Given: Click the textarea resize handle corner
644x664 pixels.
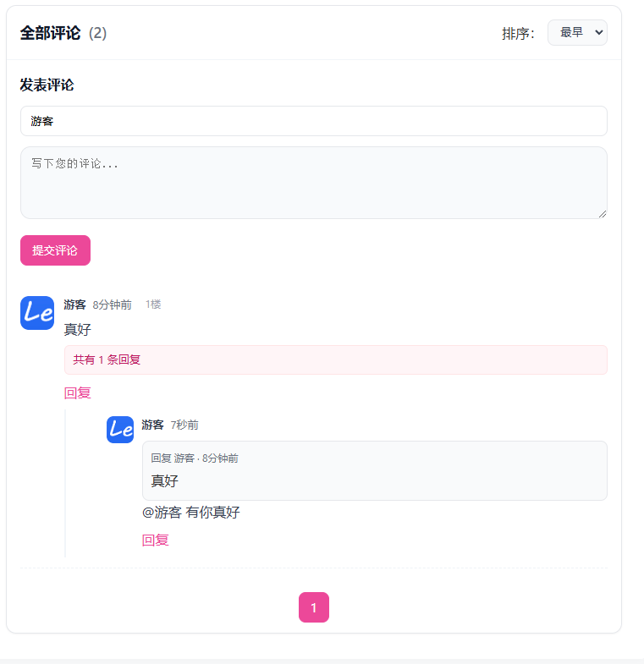Looking at the screenshot, I should pos(603,214).
